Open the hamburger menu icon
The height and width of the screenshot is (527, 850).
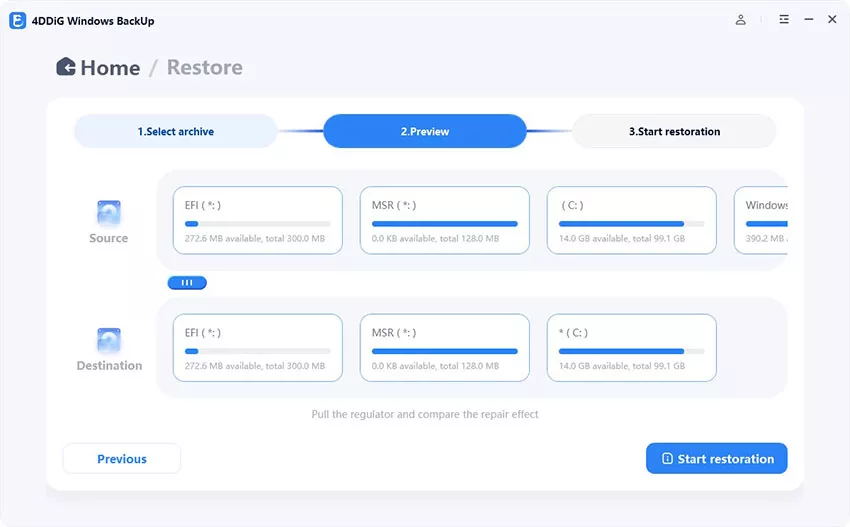pyautogui.click(x=784, y=20)
